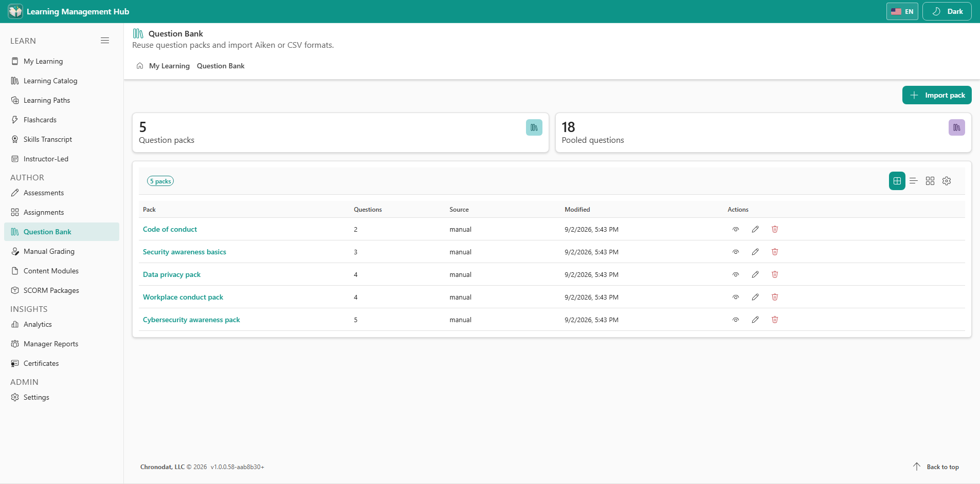Edit the Cybersecurity awareness pack
The image size is (980, 484).
coord(755,320)
